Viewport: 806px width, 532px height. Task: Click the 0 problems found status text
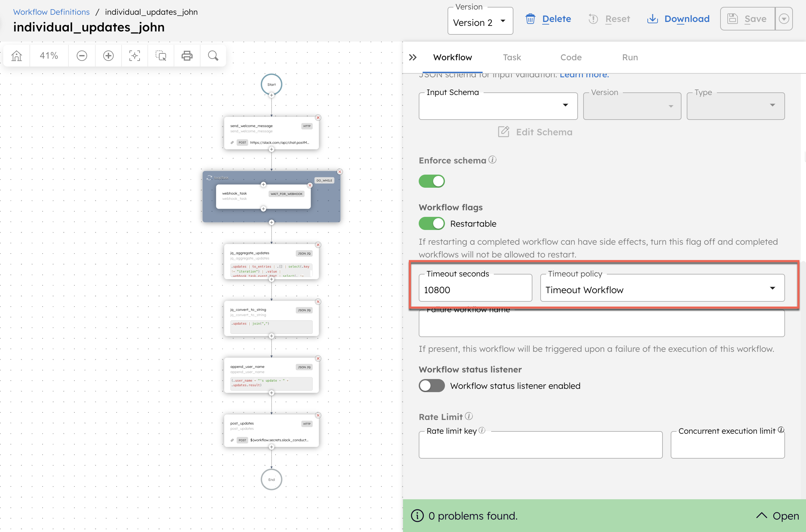[x=473, y=516]
